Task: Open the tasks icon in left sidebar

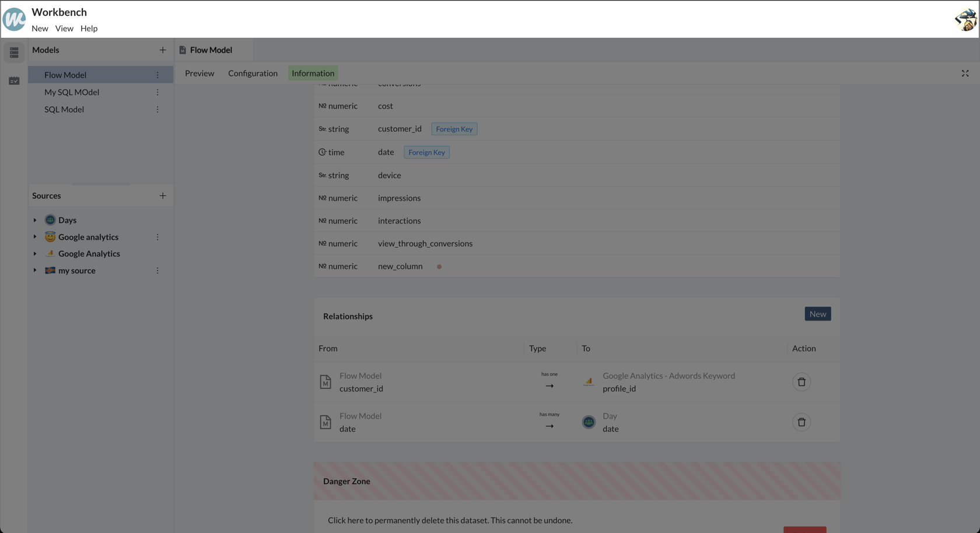Action: (14, 81)
